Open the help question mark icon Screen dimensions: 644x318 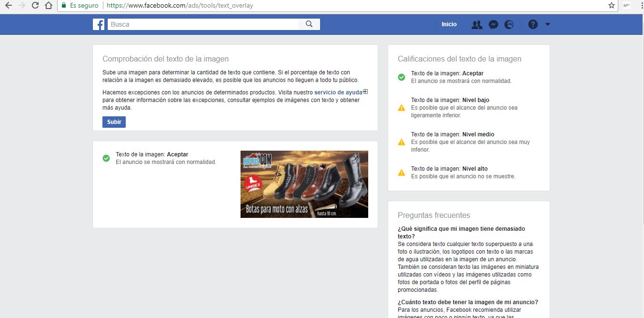click(x=533, y=25)
